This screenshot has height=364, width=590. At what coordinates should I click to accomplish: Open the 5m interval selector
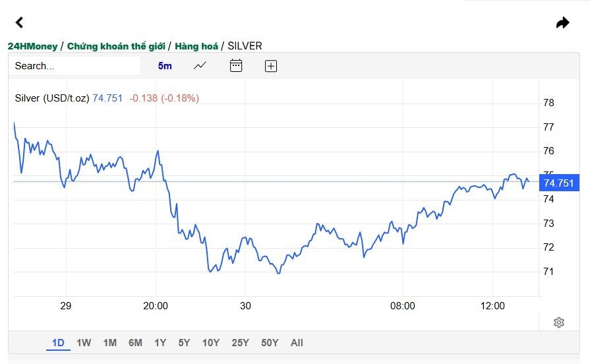click(165, 66)
